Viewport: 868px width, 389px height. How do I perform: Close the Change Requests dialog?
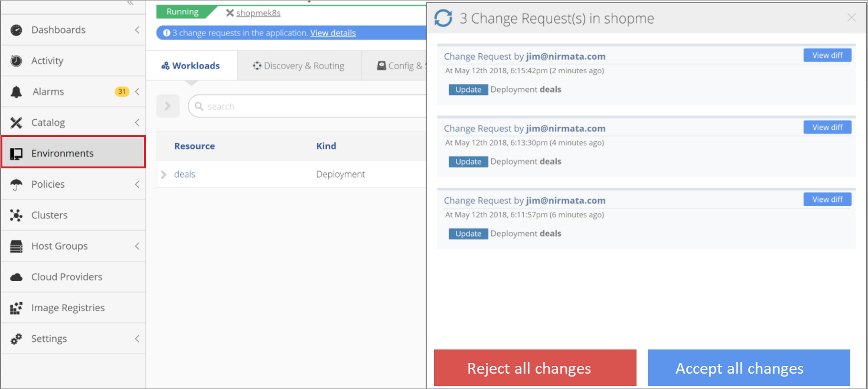tap(851, 18)
